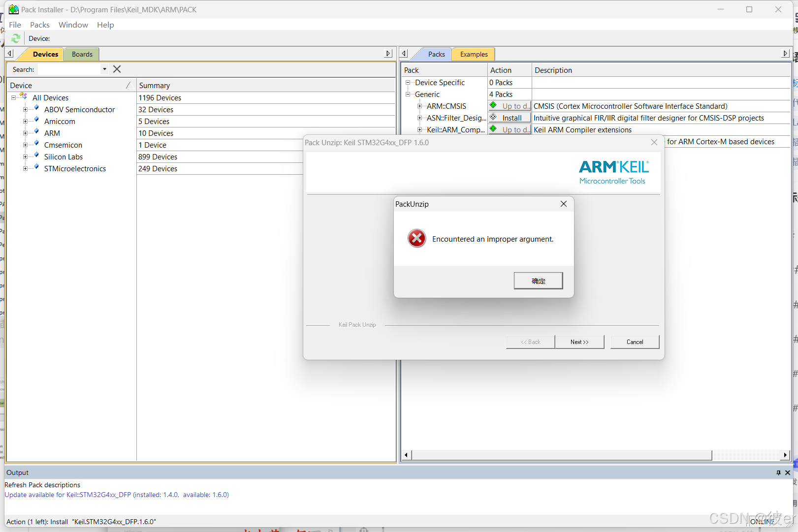Screen dimensions: 798x532
Task: Switch to the Devices tab
Action: (45, 54)
